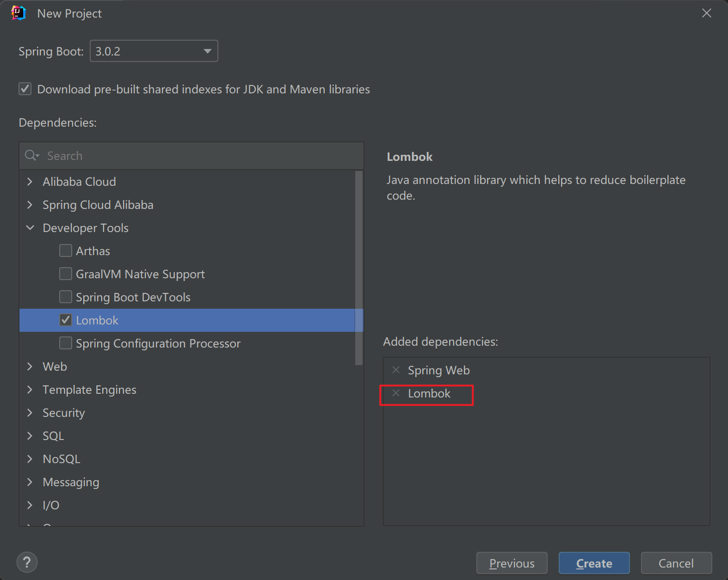Select Template Engines tree label

pos(89,390)
